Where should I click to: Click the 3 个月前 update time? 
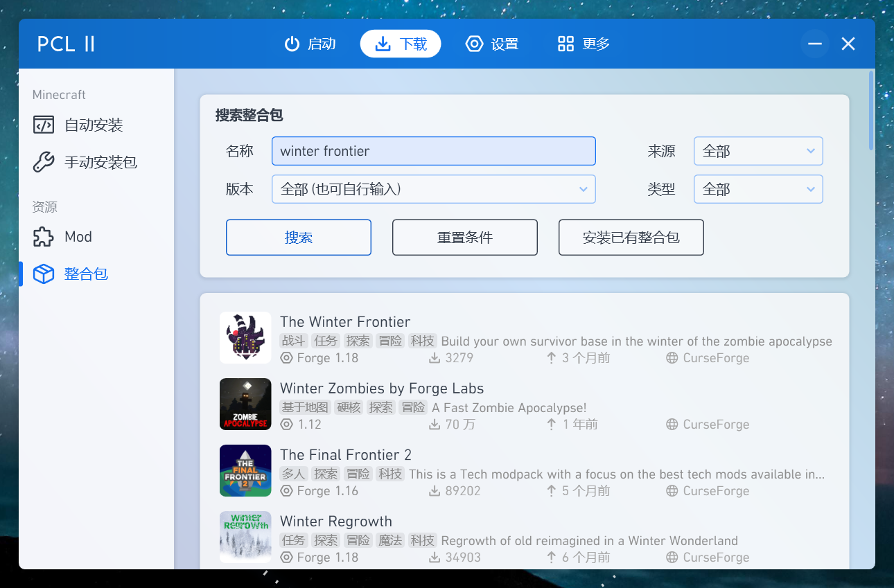click(578, 358)
